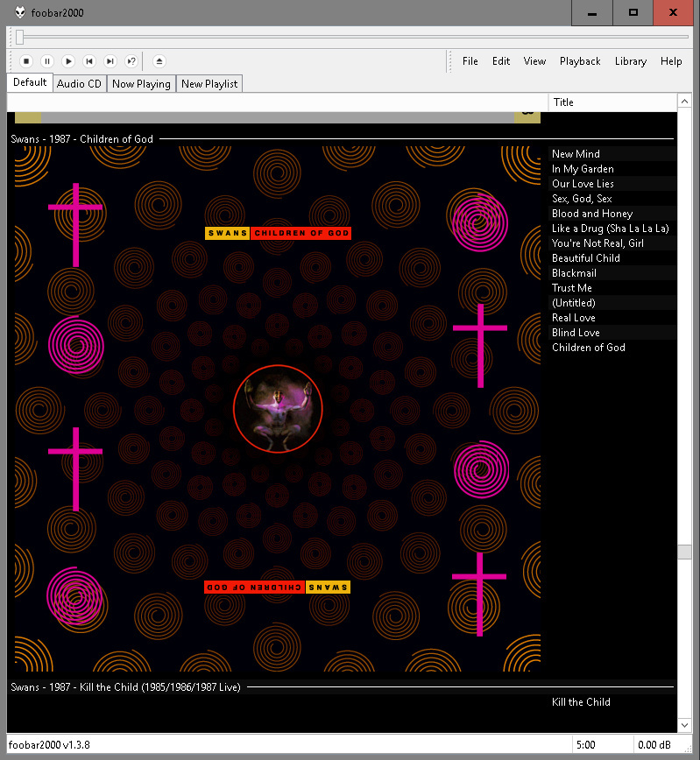
Task: Switch to the Audio CD tab
Action: [x=79, y=84]
